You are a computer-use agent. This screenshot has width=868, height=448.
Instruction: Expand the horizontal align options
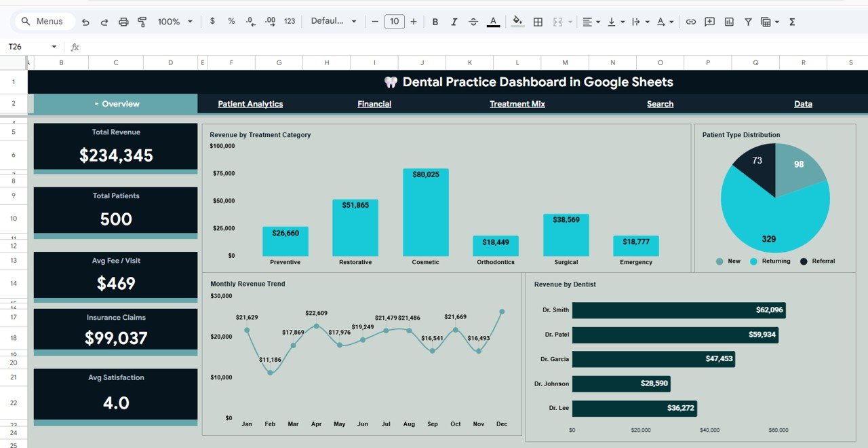598,22
